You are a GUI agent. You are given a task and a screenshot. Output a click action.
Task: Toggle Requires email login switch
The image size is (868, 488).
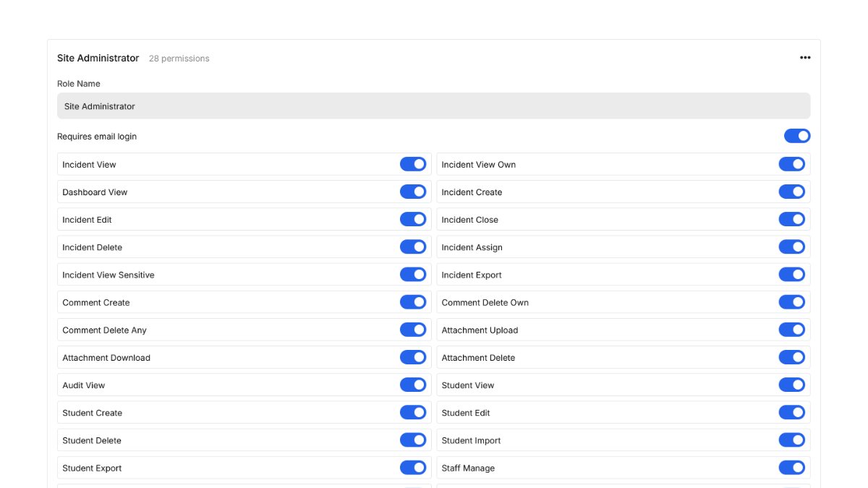[796, 136]
